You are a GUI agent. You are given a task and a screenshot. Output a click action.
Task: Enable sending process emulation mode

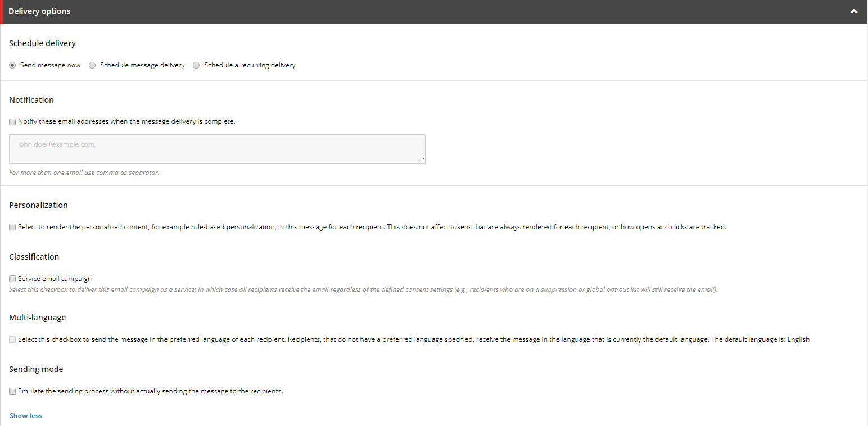pyautogui.click(x=12, y=391)
